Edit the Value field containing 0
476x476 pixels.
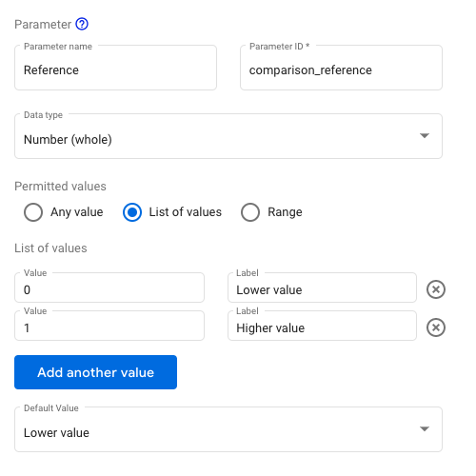(x=109, y=288)
